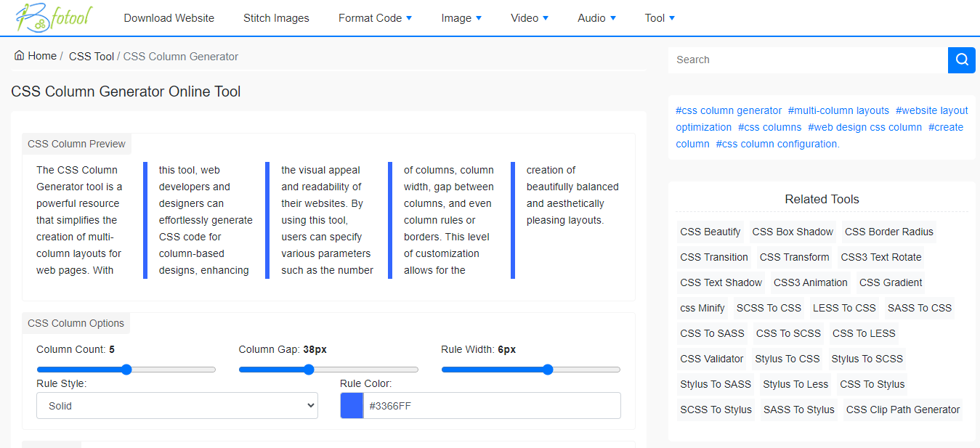Navigate to CSS Tool via breadcrumb
980x448 pixels.
pos(91,56)
